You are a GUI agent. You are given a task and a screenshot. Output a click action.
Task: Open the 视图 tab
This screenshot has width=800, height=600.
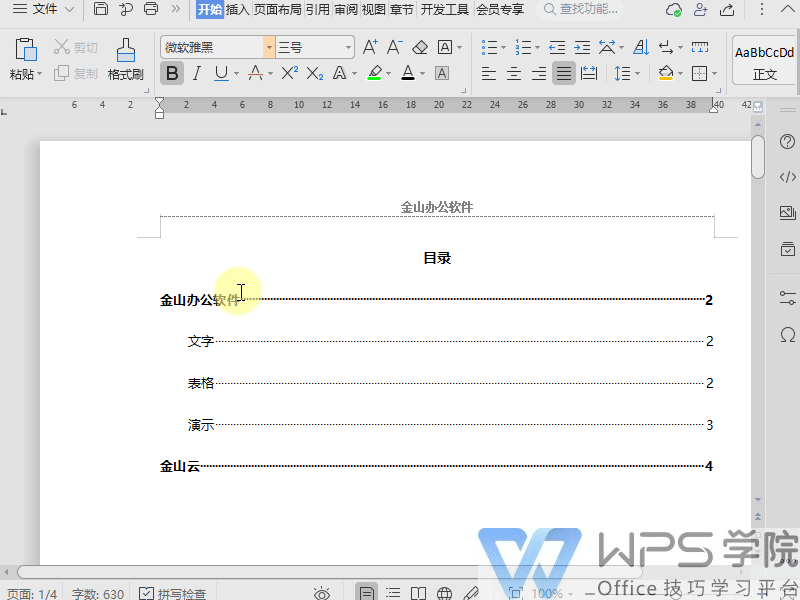tap(373, 9)
